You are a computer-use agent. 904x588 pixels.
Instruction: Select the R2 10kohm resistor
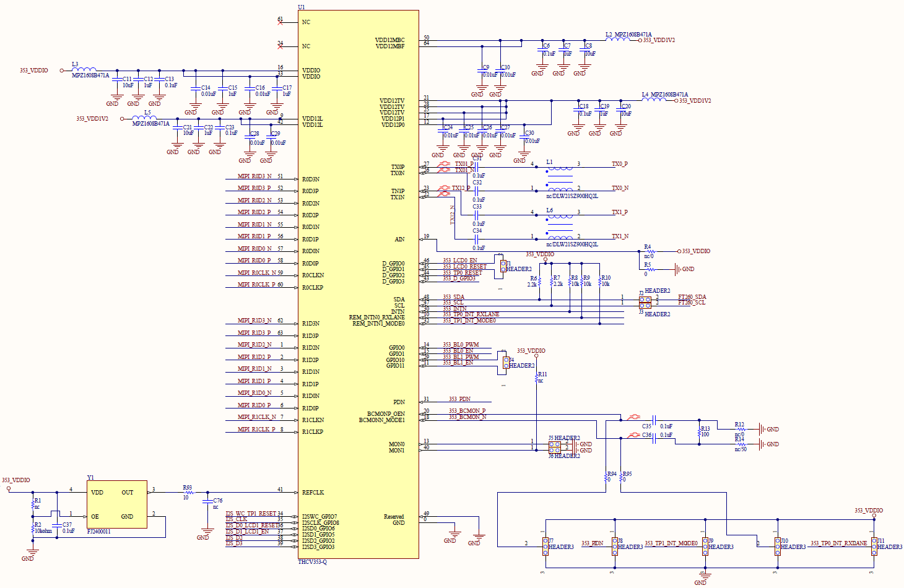coord(33,527)
